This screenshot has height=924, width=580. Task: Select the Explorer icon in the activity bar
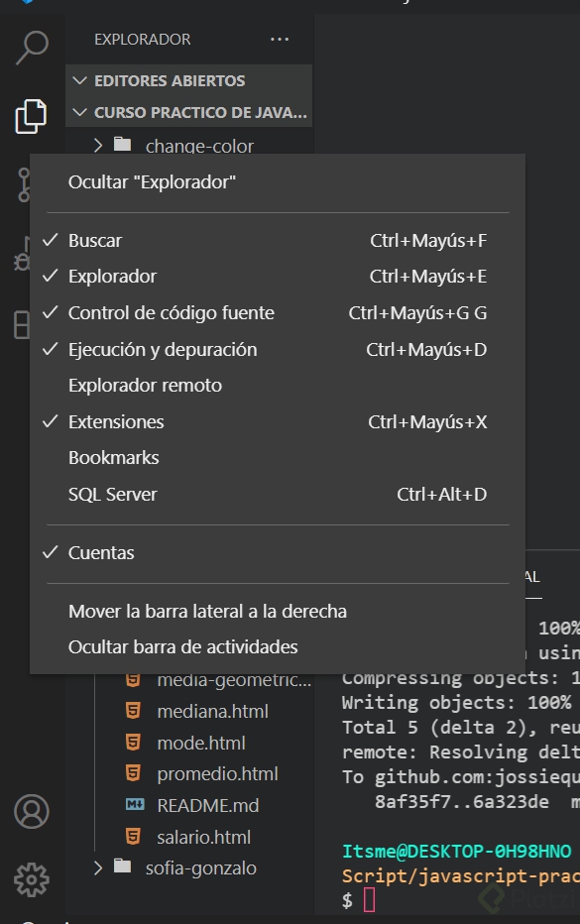(x=31, y=113)
